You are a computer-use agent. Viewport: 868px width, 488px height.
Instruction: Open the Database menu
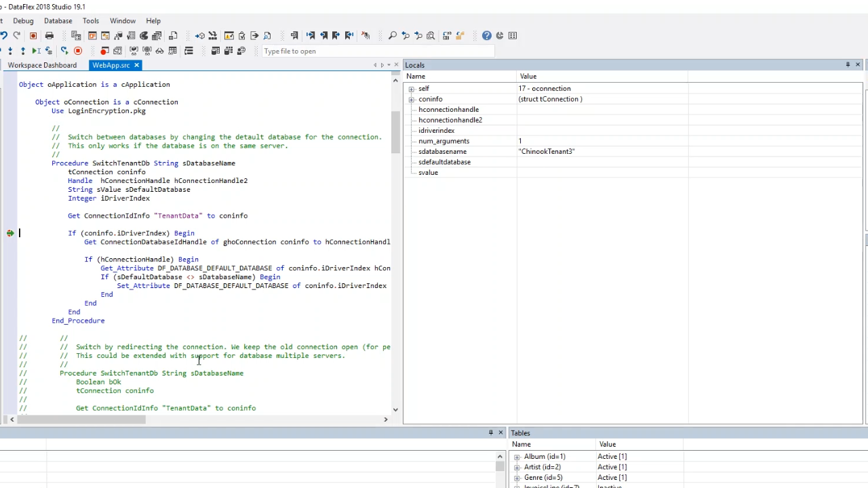pos(58,21)
